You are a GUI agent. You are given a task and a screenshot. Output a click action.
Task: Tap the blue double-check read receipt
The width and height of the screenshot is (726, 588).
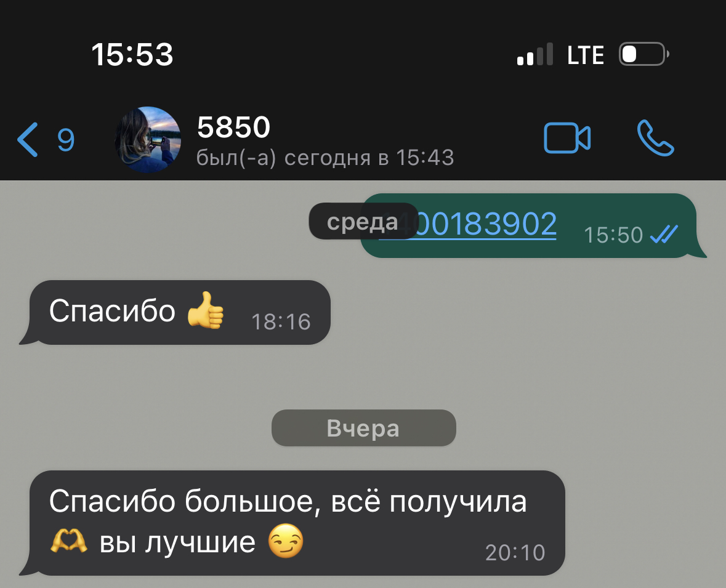664,234
